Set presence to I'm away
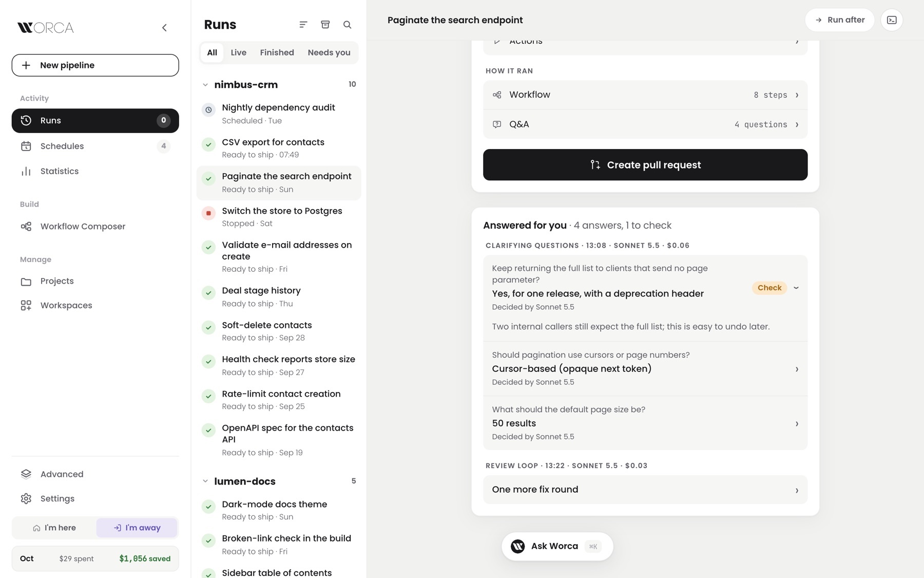Screen dimensions: 924x578 (x=137, y=528)
